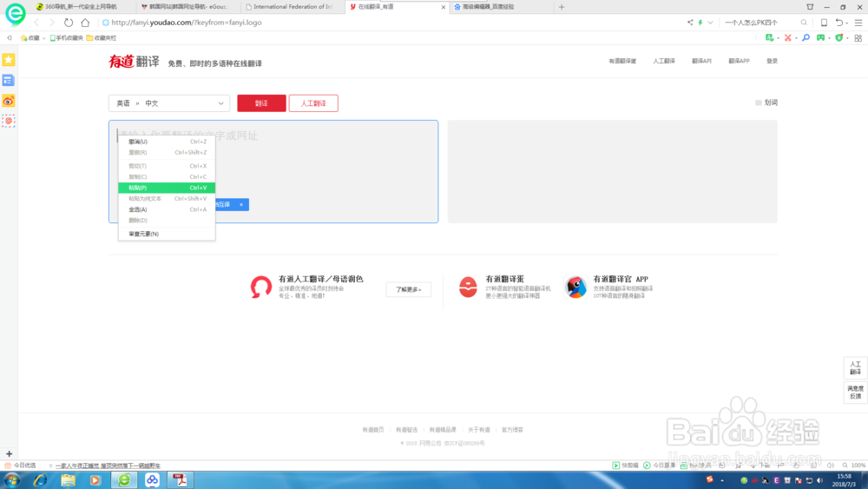Click the 了解更多 button
Image resolution: width=868 pixels, height=489 pixels.
[x=409, y=289]
